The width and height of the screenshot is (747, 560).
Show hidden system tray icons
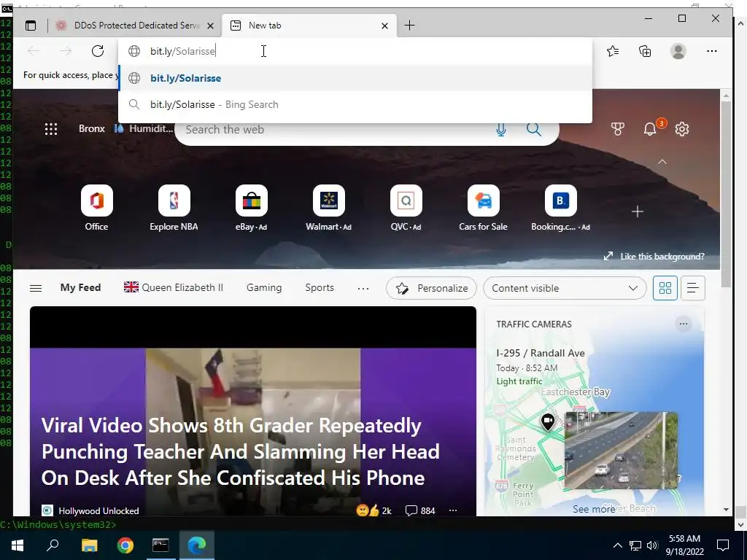click(617, 545)
